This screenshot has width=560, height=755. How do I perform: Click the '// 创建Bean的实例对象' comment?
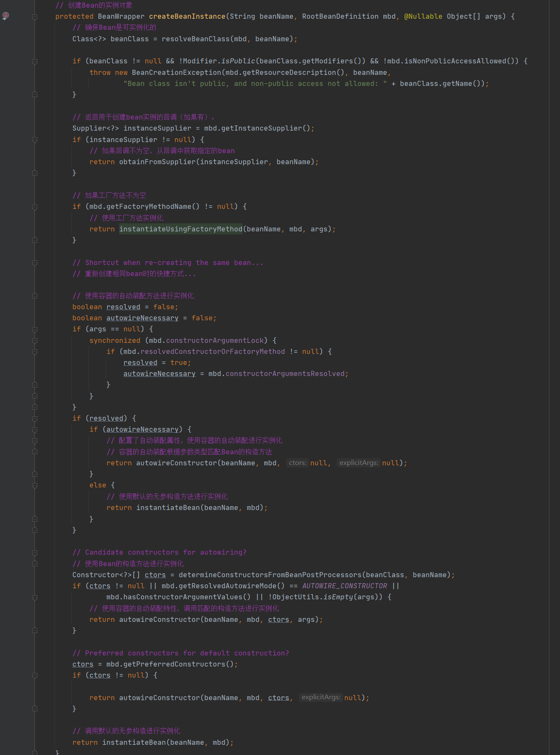coord(94,5)
